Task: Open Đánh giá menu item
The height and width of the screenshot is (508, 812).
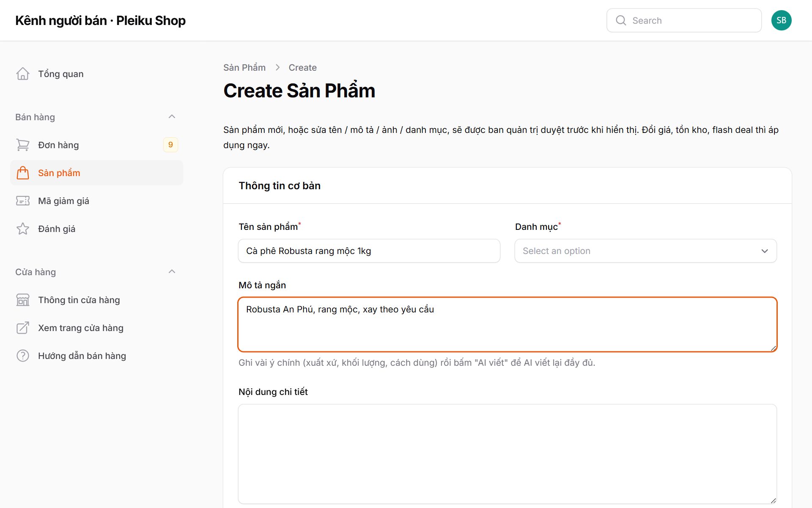Action: pos(96,229)
